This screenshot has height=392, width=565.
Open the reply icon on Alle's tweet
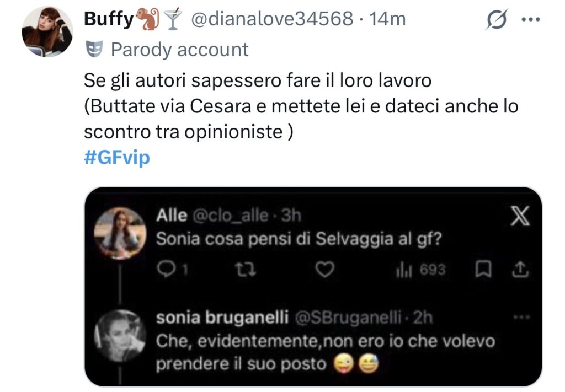point(166,268)
